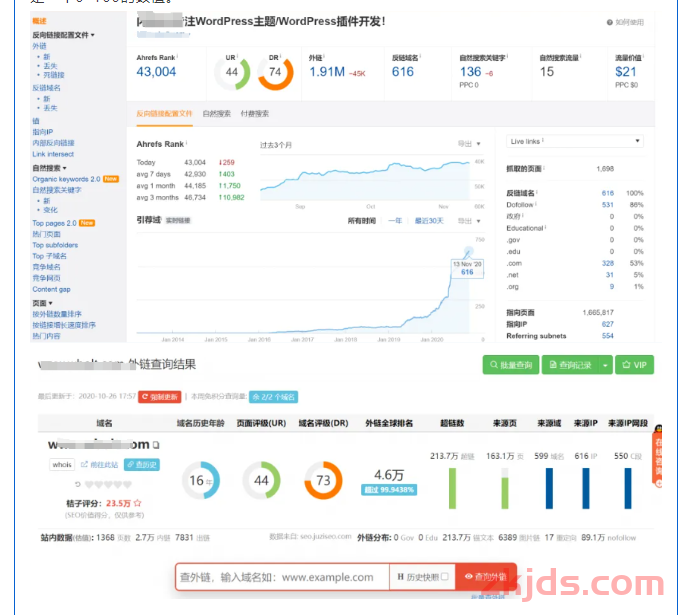The image size is (683, 615).
Task: Switch to the 反向链接配置文件 tab
Action: 164,114
